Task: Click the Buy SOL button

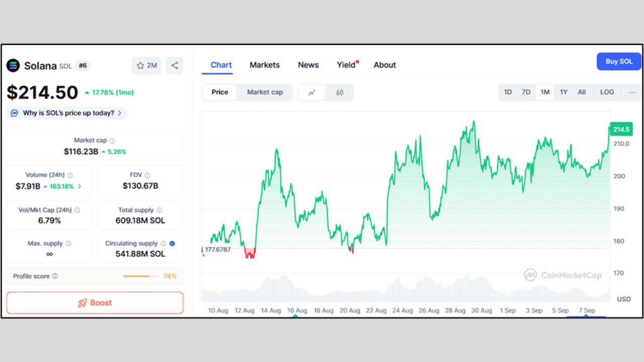Action: (619, 61)
